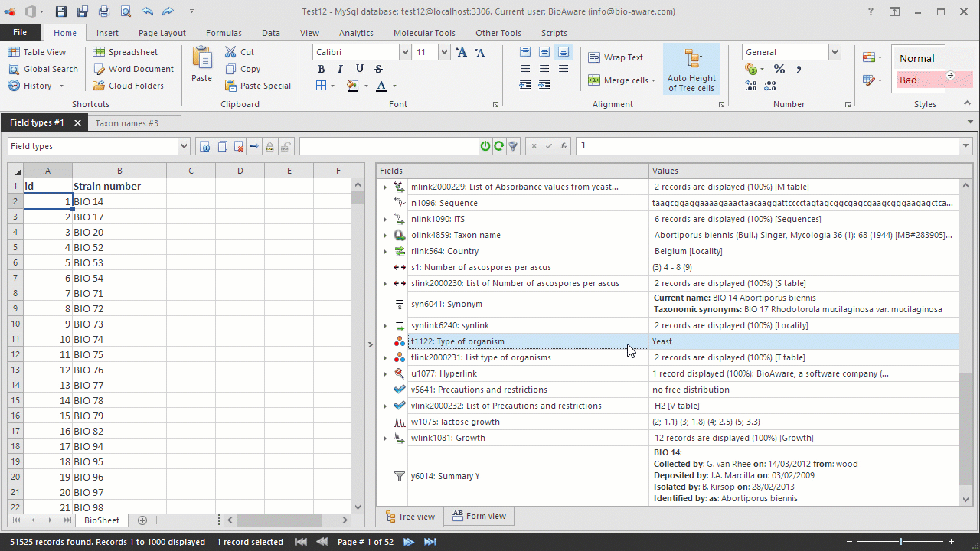Viewport: 980px width, 551px height.
Task: Click the search input field beside record toolbar
Action: pyautogui.click(x=388, y=146)
